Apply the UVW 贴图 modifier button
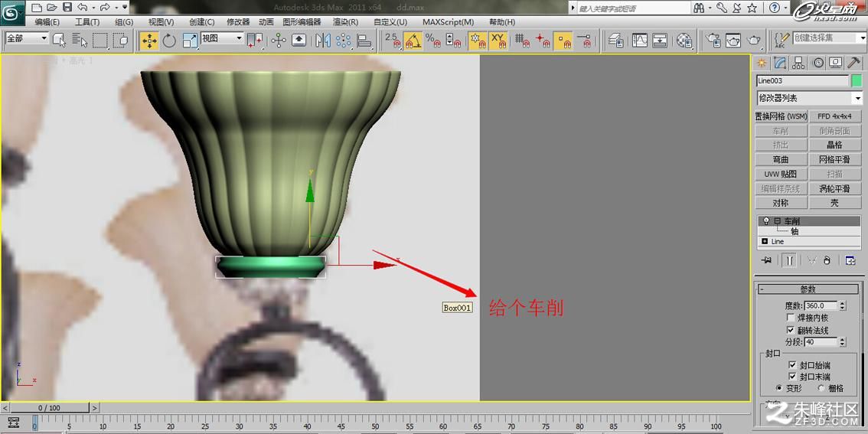Image resolution: width=868 pixels, height=434 pixels. click(781, 174)
